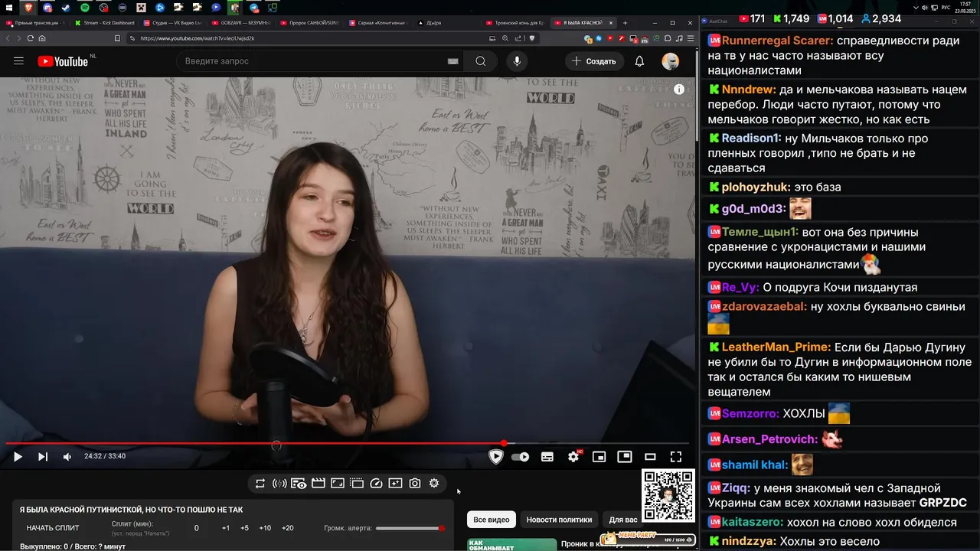Open Telegram from the taskbar
Screen dimensions: 980x551
255,8
